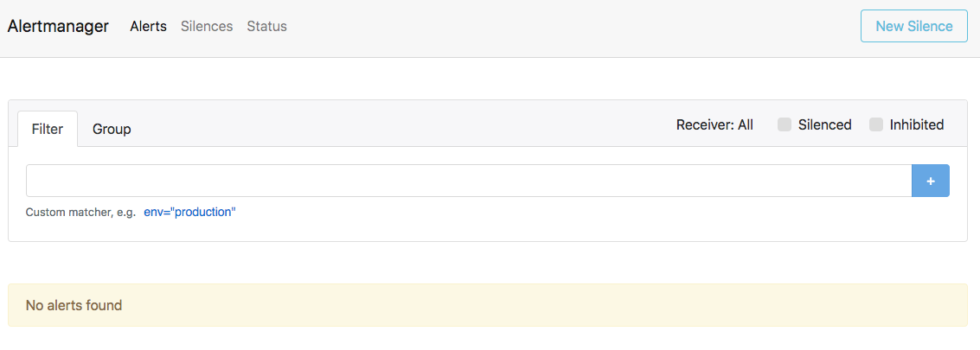Insert the env="production" example matcher
Viewport: 980px width, 350px height.
189,212
